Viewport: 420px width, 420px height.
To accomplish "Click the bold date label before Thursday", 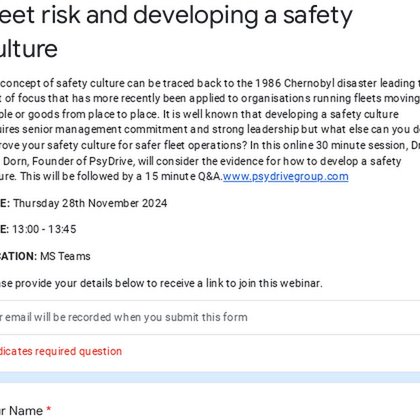I will pos(5,203).
